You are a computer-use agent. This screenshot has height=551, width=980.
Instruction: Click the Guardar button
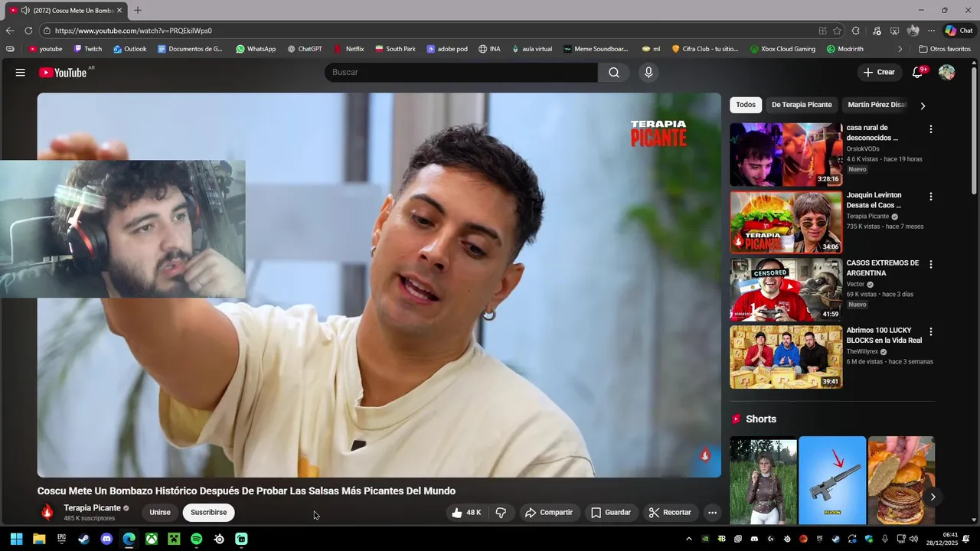pos(610,513)
